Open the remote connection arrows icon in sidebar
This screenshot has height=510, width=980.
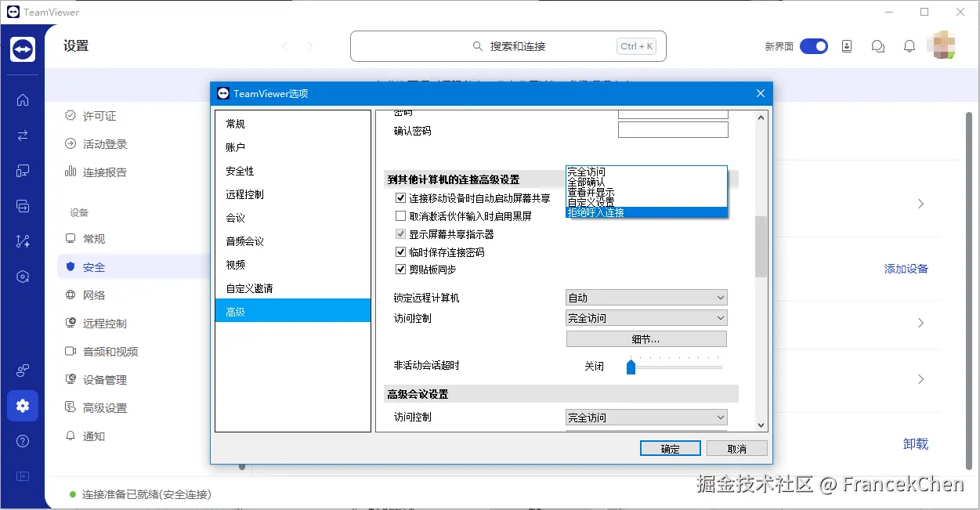click(23, 136)
